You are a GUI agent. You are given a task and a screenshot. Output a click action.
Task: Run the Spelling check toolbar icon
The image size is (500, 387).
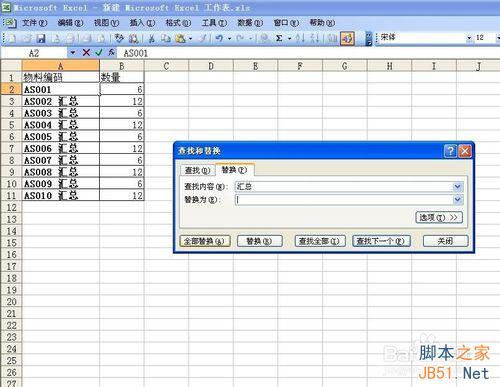tap(119, 38)
